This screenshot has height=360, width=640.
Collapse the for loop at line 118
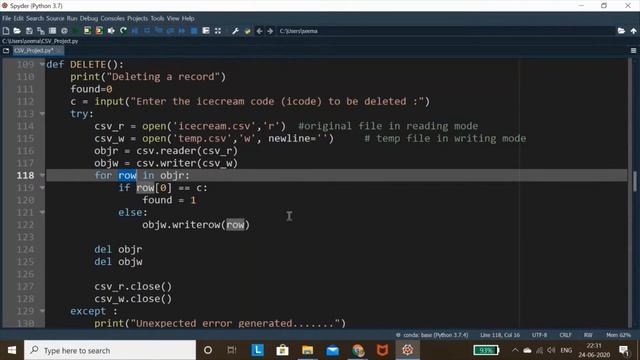[x=42, y=175]
